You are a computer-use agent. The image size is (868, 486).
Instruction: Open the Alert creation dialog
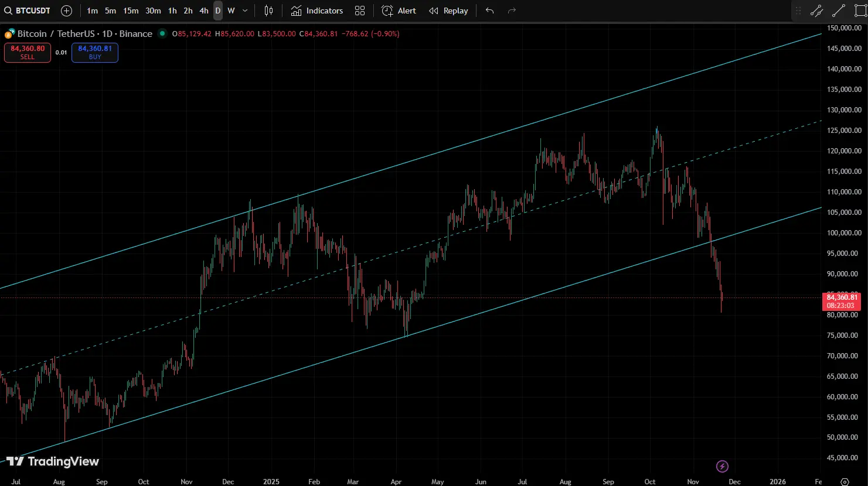399,11
